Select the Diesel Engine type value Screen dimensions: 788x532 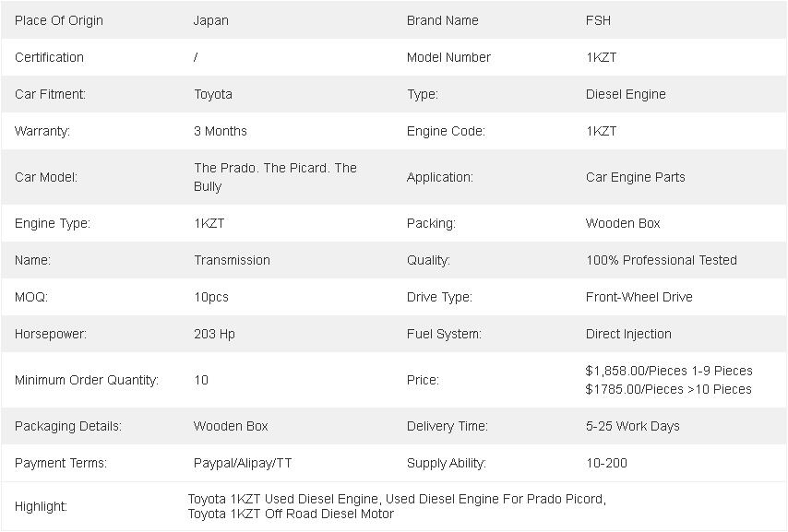(x=626, y=94)
